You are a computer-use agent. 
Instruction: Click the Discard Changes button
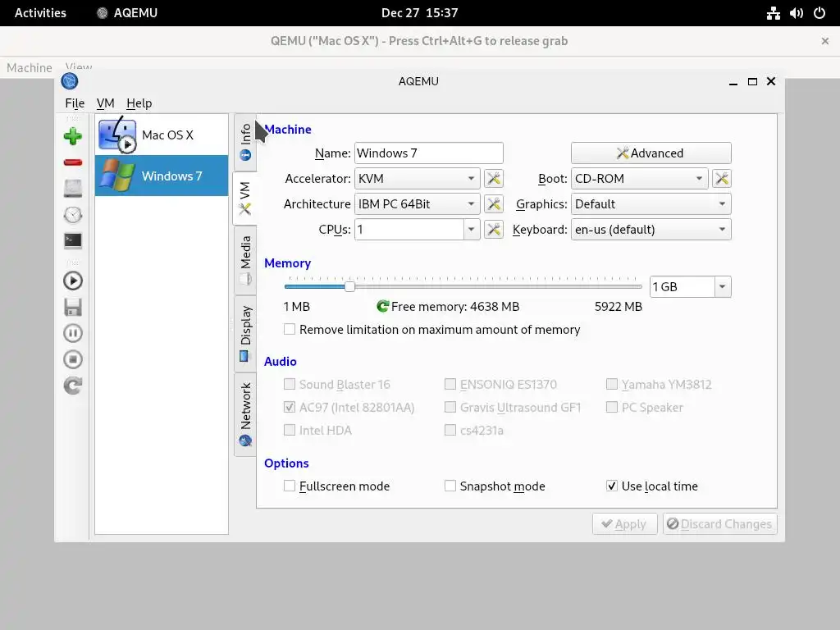coord(719,524)
